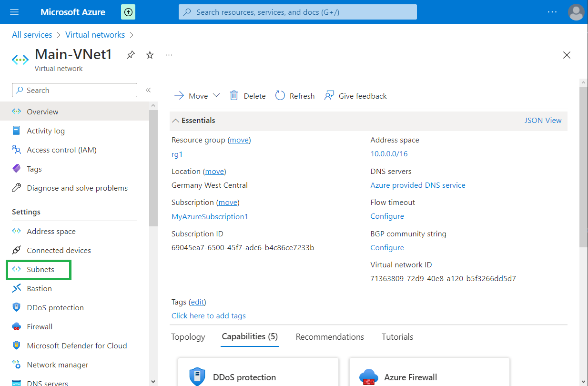Select the virtual network ID 71363809-72d9-40e8-a120-b5f3266dd5d7
588x386 pixels.
coord(443,279)
